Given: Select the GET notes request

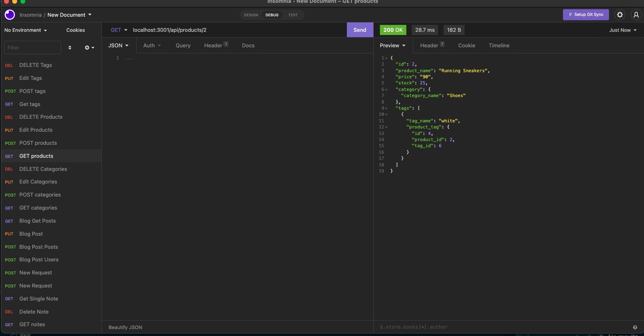Looking at the screenshot, I should click(x=51, y=325).
